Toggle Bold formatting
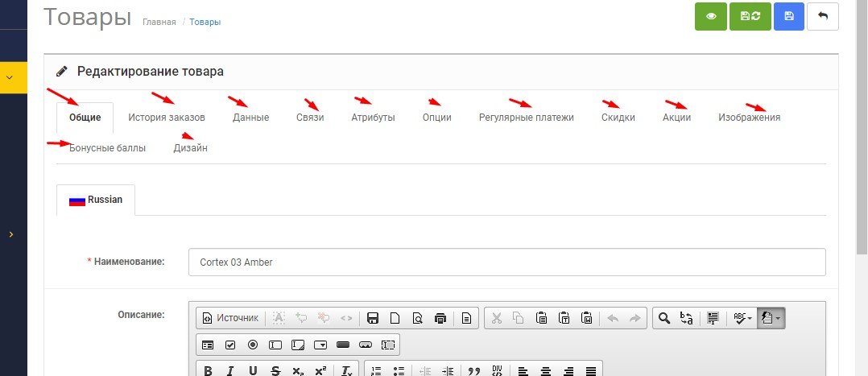This screenshot has height=376, width=868. click(x=208, y=370)
